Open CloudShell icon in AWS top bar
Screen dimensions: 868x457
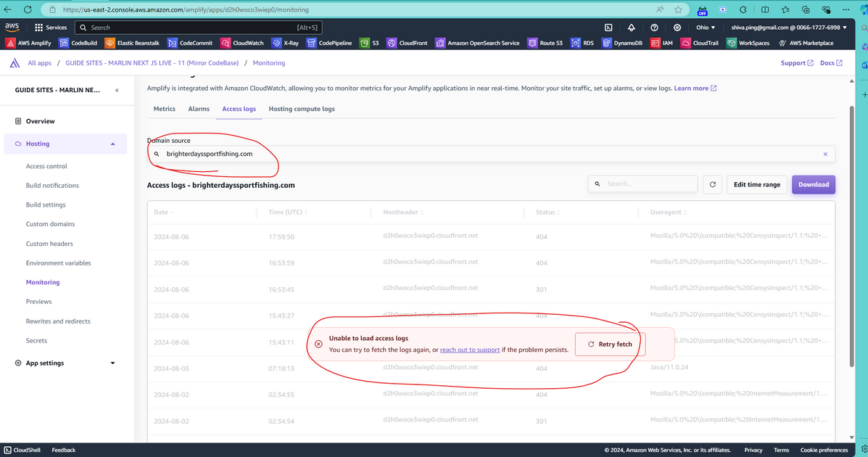point(608,28)
